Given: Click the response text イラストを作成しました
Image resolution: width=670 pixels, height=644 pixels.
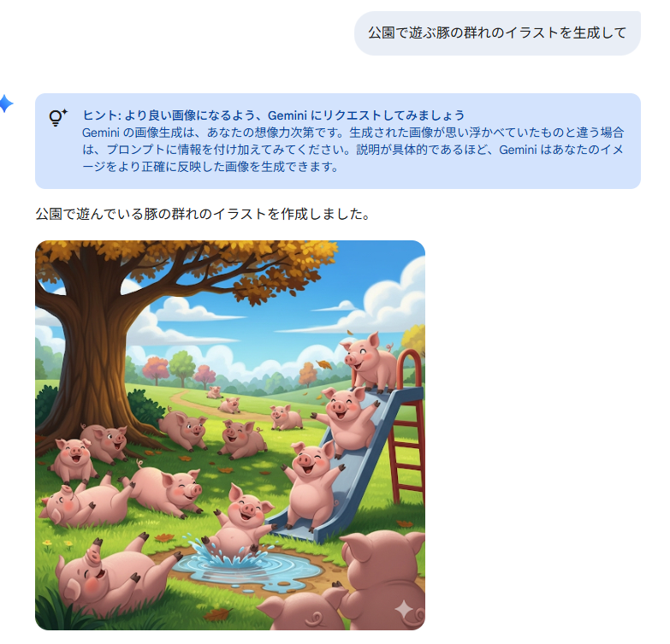Looking at the screenshot, I should click(203, 214).
